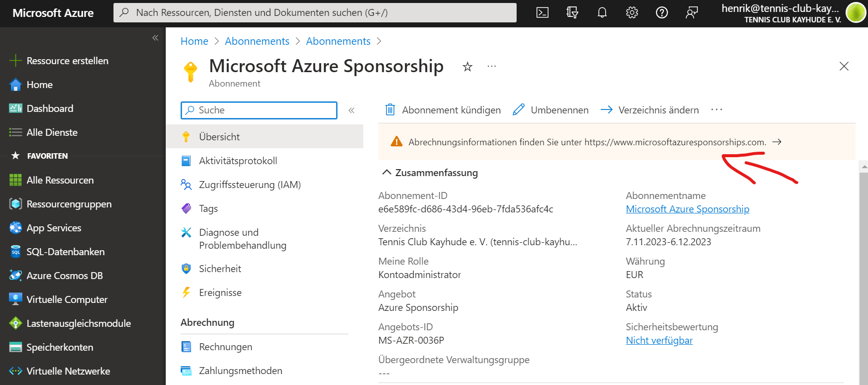Image resolution: width=868 pixels, height=385 pixels.
Task: Open Dashboard in sidebar
Action: coord(41,108)
